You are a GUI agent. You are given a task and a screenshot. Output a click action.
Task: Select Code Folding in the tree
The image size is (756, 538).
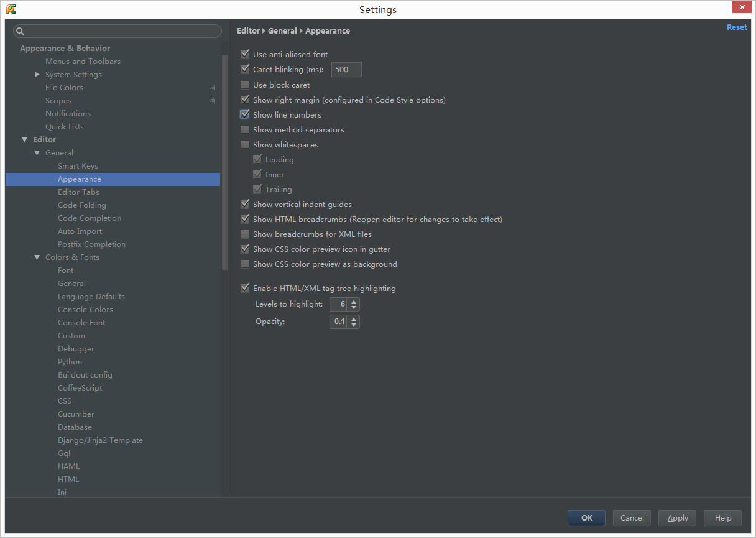pyautogui.click(x=81, y=205)
